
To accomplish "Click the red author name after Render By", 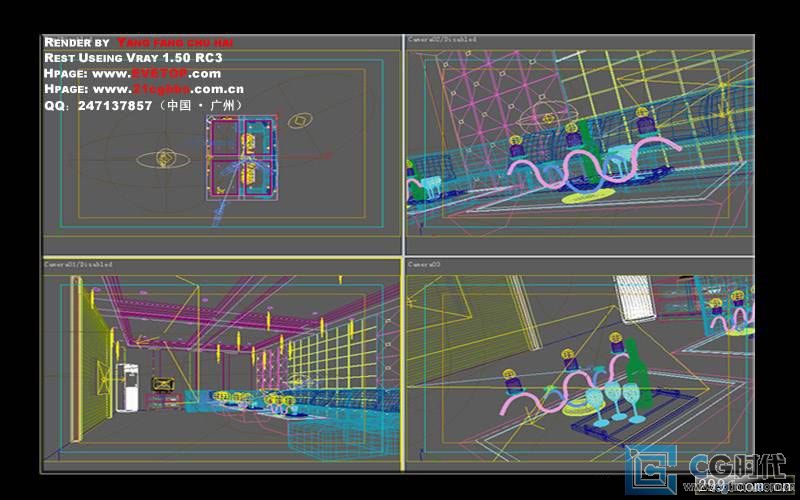I will (x=175, y=43).
